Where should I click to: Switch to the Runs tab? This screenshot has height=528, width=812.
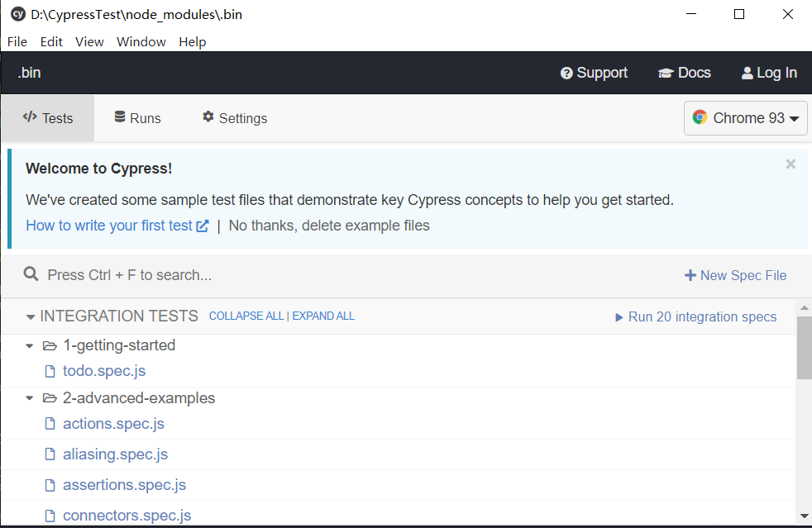(137, 118)
